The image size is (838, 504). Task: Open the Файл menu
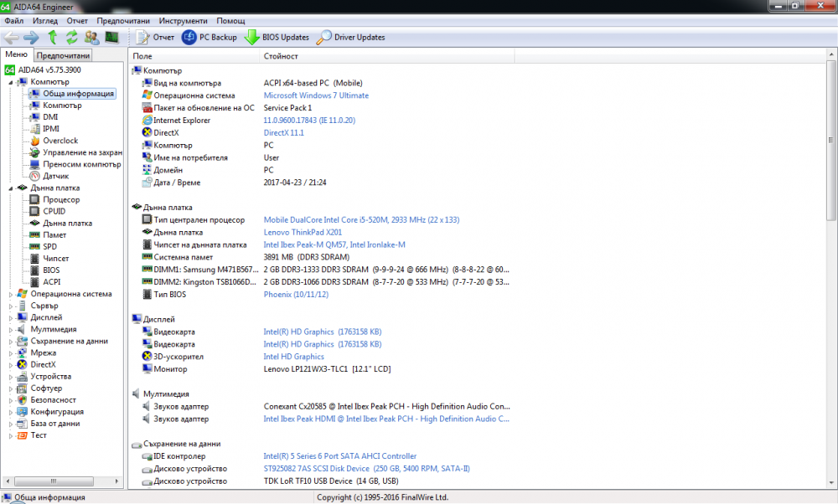tap(14, 21)
